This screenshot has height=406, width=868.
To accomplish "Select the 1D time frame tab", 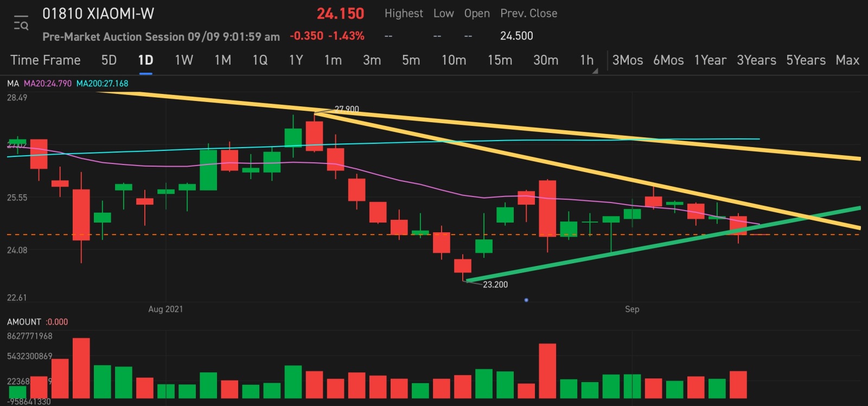I will click(145, 60).
